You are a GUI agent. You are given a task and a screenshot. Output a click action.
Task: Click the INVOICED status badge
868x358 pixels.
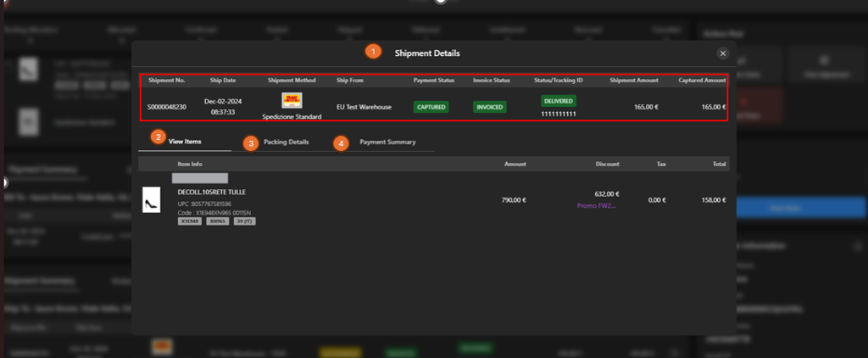click(489, 107)
